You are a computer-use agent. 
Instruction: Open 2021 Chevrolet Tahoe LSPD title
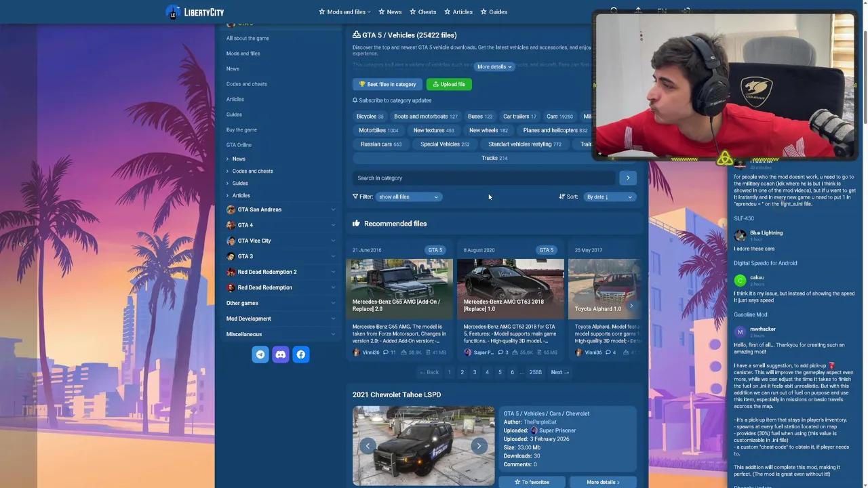[x=397, y=394]
